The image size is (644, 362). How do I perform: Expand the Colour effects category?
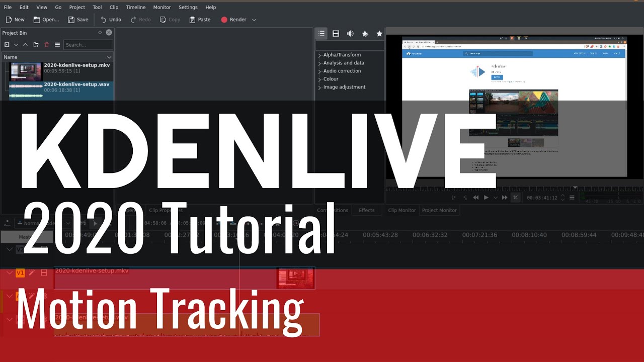319,79
